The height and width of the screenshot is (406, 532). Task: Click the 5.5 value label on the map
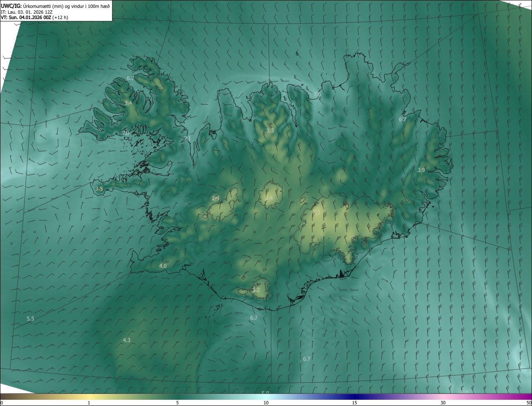click(x=30, y=318)
